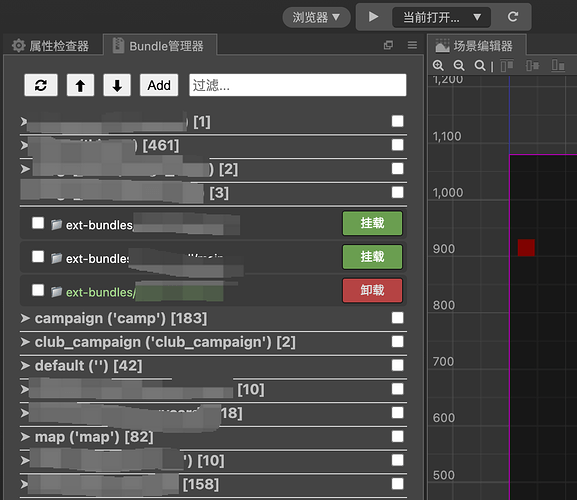
Task: Zoom in the scene editor
Action: tap(438, 65)
